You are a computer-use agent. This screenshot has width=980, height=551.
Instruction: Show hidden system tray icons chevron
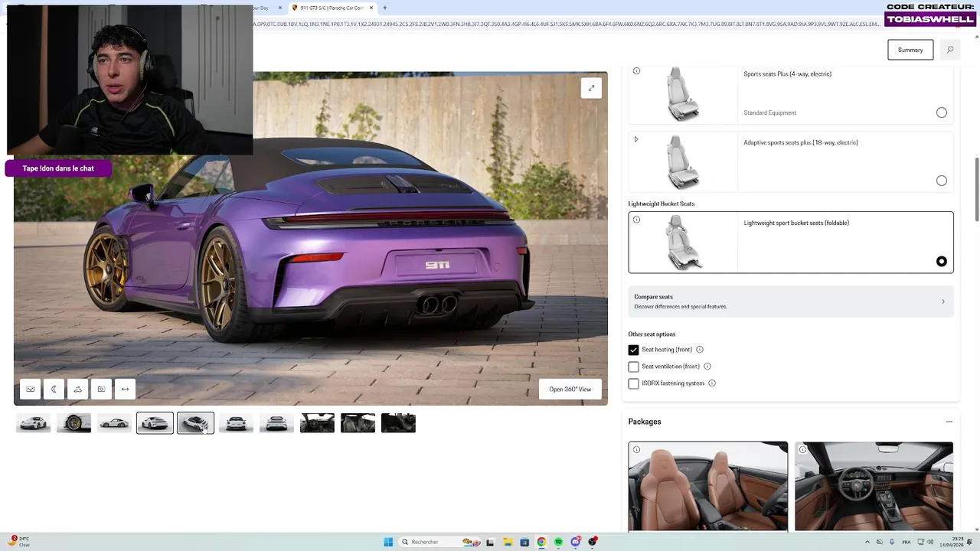pyautogui.click(x=867, y=542)
